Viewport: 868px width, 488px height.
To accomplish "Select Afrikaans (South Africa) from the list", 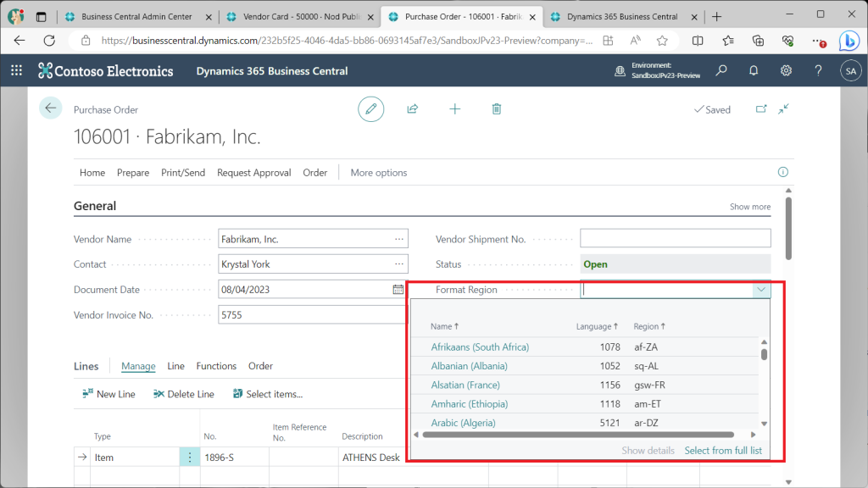I will tap(480, 347).
